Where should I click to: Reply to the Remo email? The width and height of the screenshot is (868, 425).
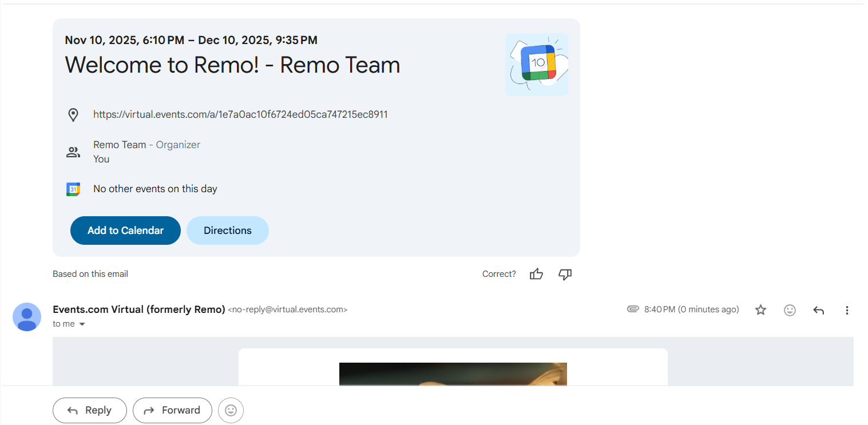[x=89, y=410]
